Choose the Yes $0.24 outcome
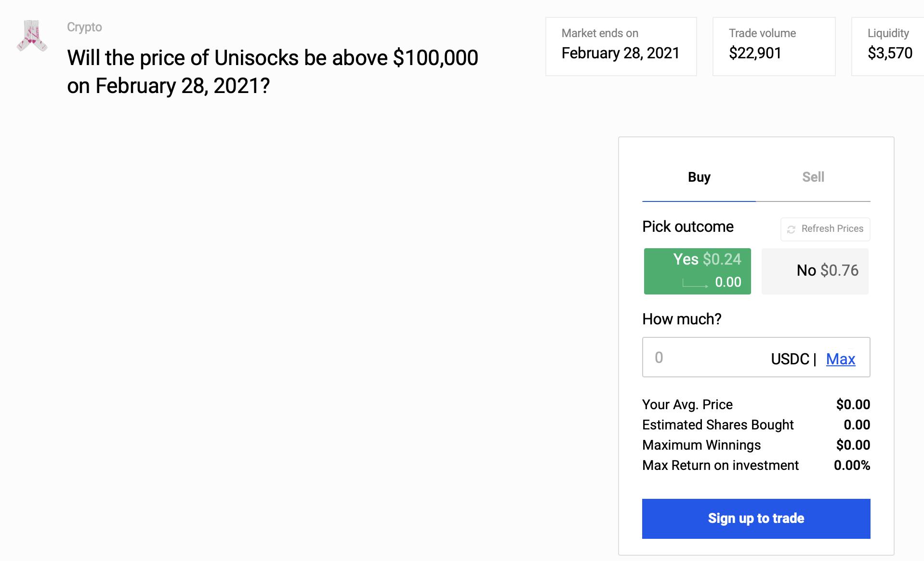The width and height of the screenshot is (924, 561). [697, 271]
